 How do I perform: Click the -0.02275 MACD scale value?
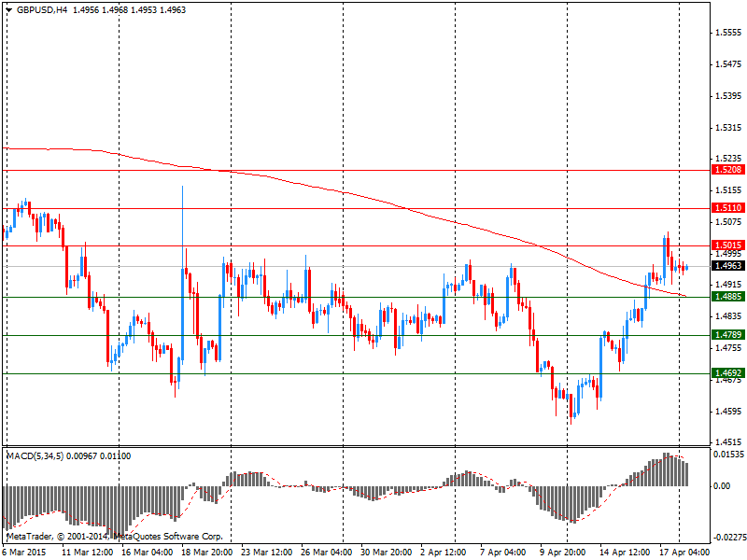(728, 538)
